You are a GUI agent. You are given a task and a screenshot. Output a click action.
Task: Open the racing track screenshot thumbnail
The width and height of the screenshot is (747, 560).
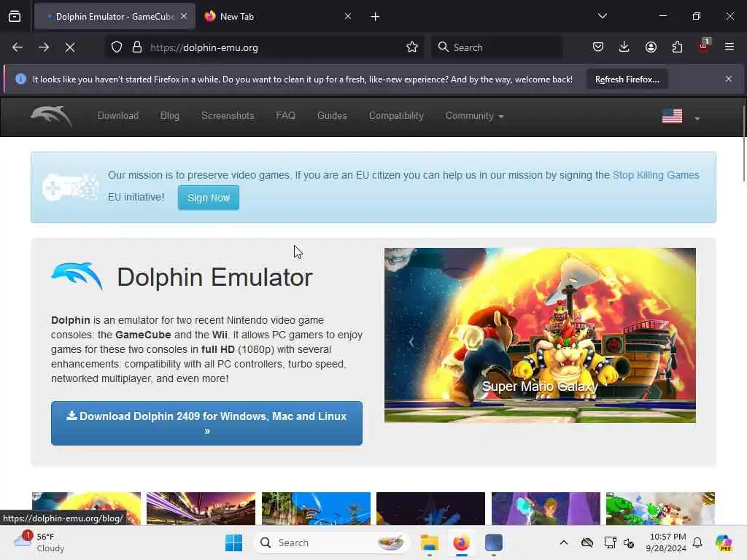tap(201, 508)
